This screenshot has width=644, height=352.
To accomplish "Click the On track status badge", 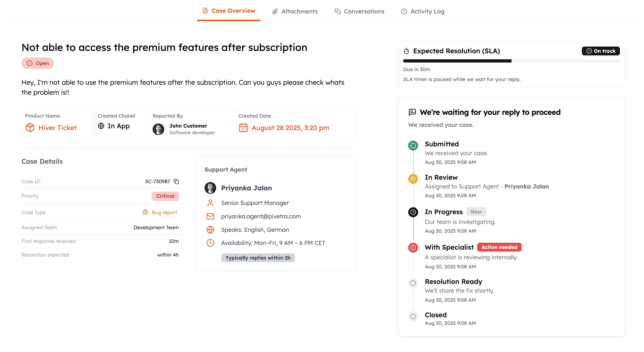I will pos(600,51).
